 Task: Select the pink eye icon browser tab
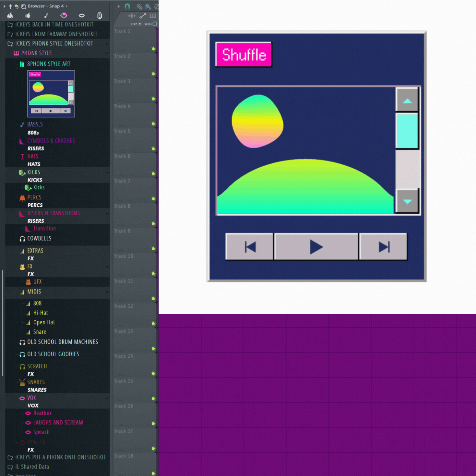pyautogui.click(x=64, y=15)
